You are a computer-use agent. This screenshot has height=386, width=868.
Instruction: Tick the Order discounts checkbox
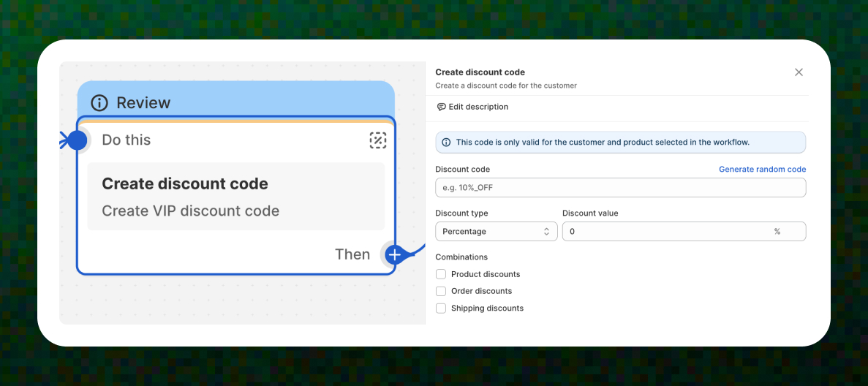(x=441, y=291)
